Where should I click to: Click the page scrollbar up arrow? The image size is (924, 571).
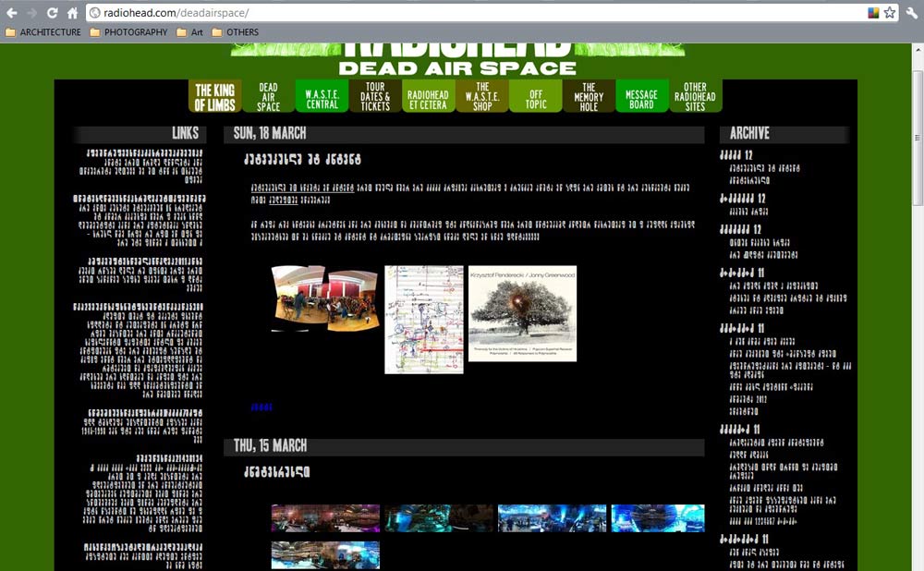(918, 50)
